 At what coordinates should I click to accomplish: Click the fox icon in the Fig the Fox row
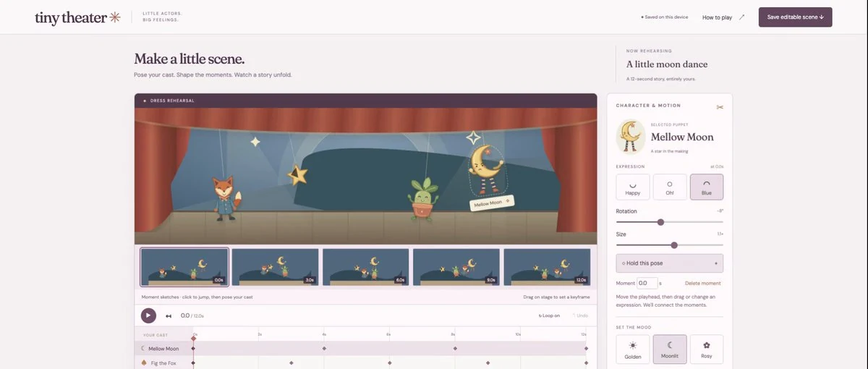pyautogui.click(x=143, y=362)
